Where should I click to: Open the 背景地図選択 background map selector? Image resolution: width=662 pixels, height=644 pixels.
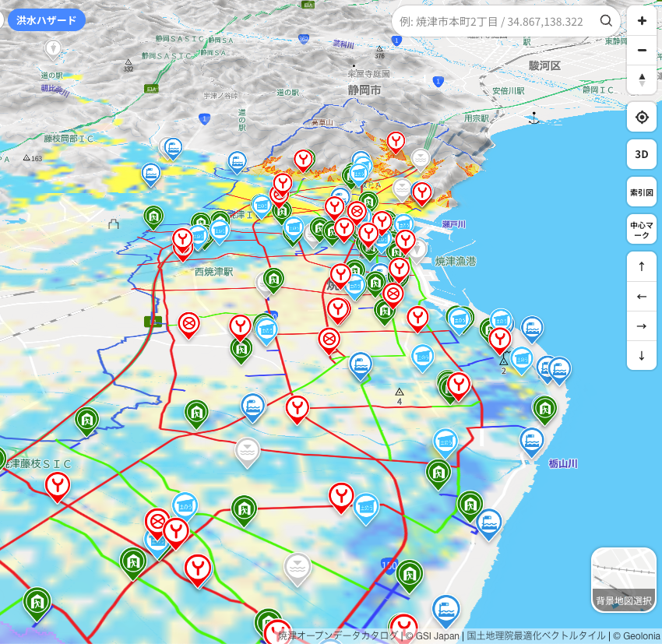[x=623, y=580]
